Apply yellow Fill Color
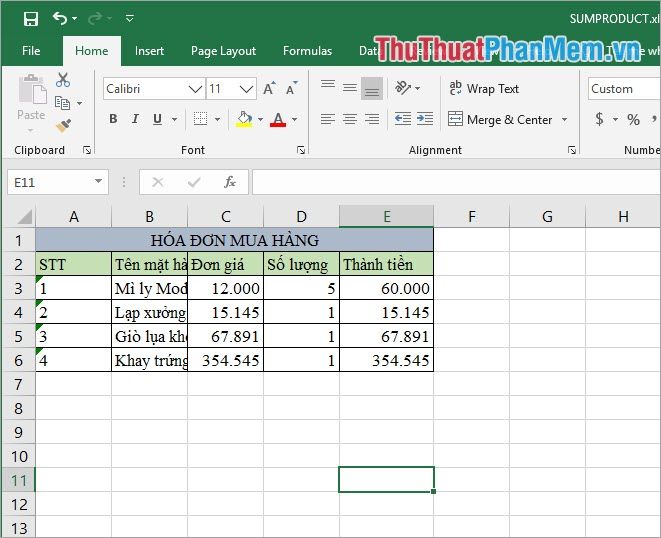Screen dimensions: 661x538 point(244,119)
